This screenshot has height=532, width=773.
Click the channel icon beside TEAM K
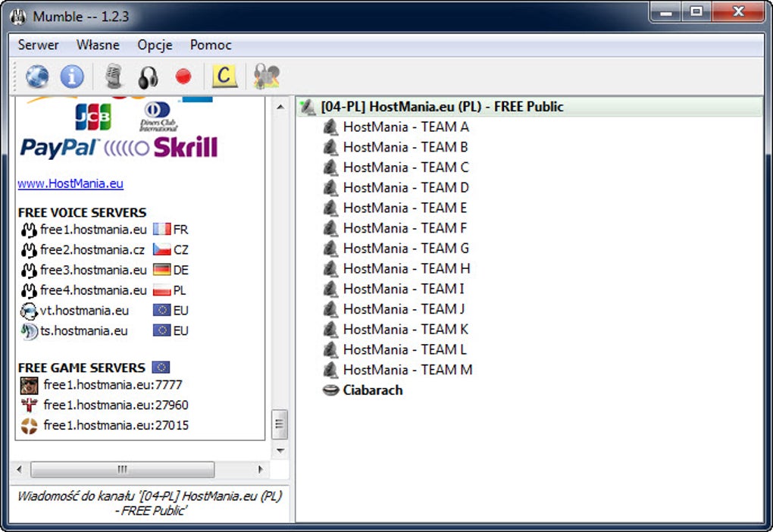tap(330, 330)
